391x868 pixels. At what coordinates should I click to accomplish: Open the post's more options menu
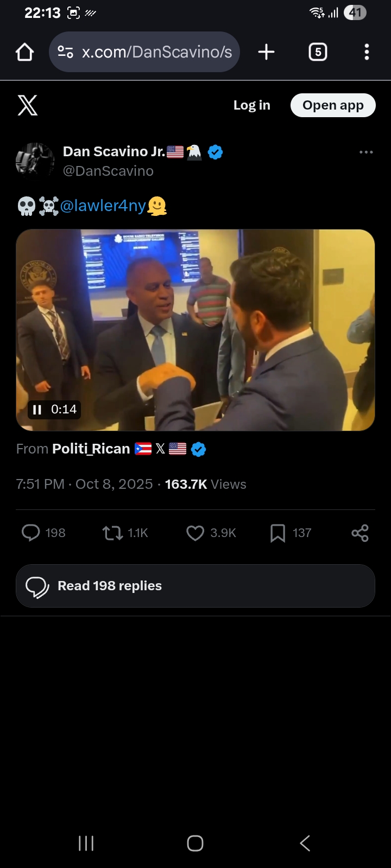(366, 152)
